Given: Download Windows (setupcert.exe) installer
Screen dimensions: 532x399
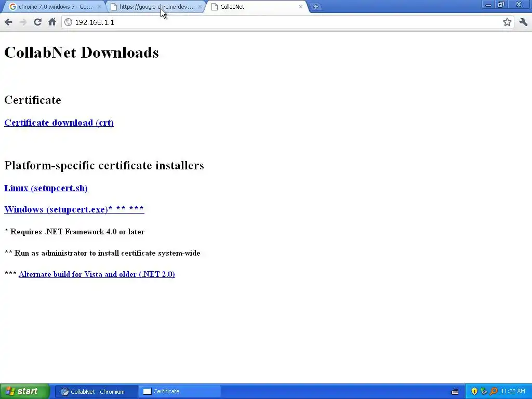Looking at the screenshot, I should click(74, 209).
